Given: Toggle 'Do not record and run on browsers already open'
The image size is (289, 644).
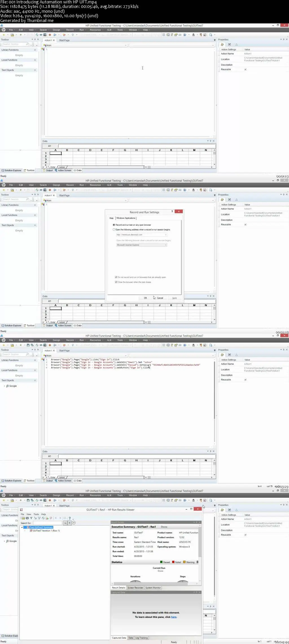Looking at the screenshot, I should click(x=116, y=277).
